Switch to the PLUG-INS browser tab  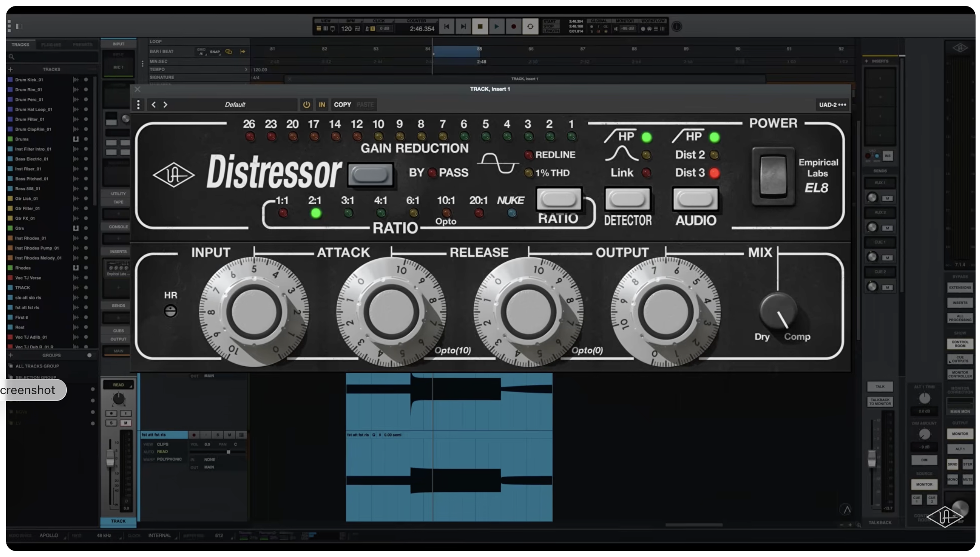(51, 45)
